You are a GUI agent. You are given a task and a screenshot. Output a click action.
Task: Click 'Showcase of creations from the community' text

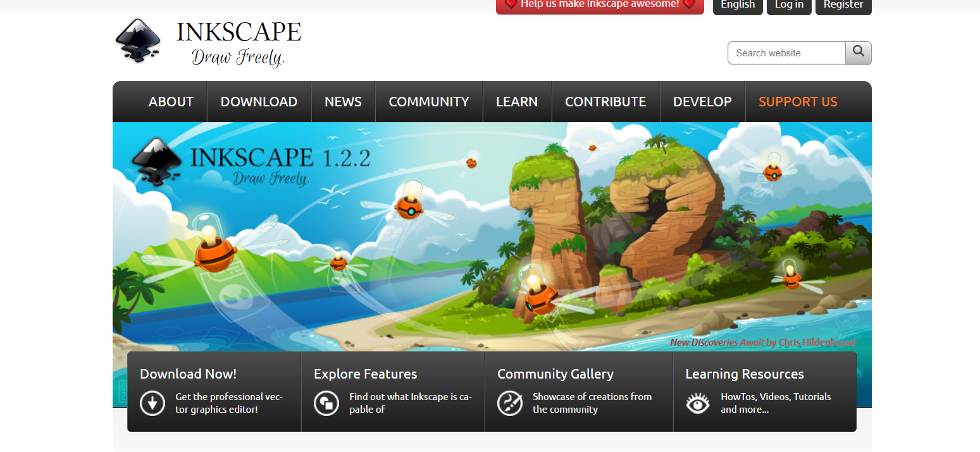(x=592, y=403)
